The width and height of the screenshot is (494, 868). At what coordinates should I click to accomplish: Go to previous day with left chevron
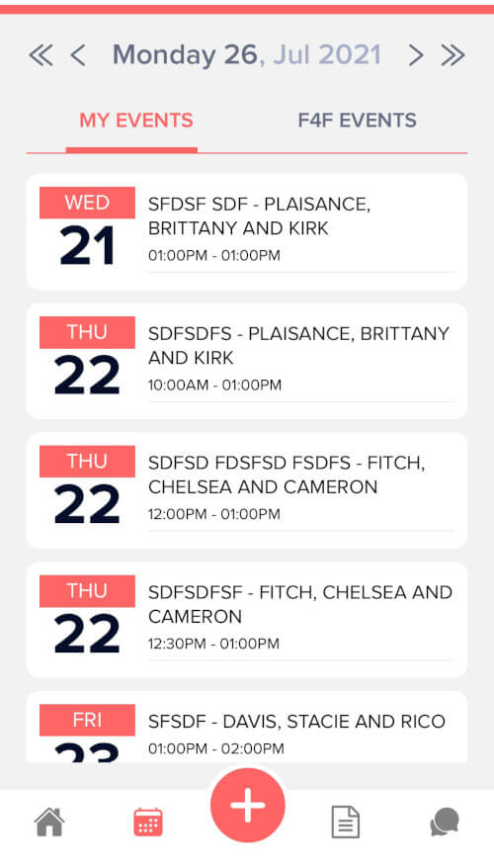78,55
